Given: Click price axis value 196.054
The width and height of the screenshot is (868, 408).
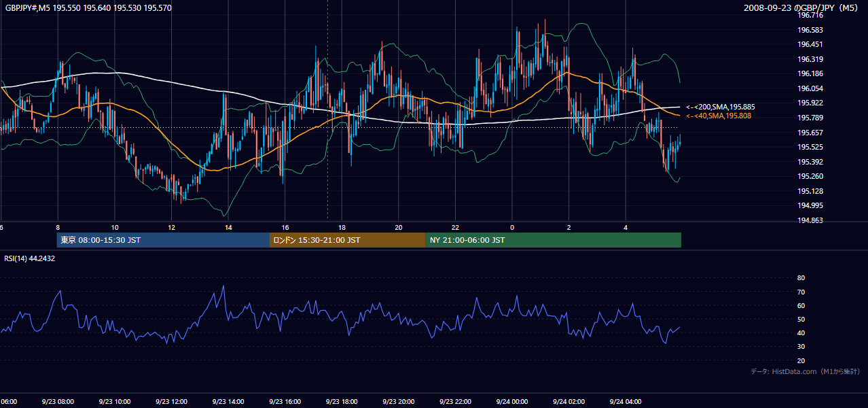Looking at the screenshot, I should pos(810,88).
